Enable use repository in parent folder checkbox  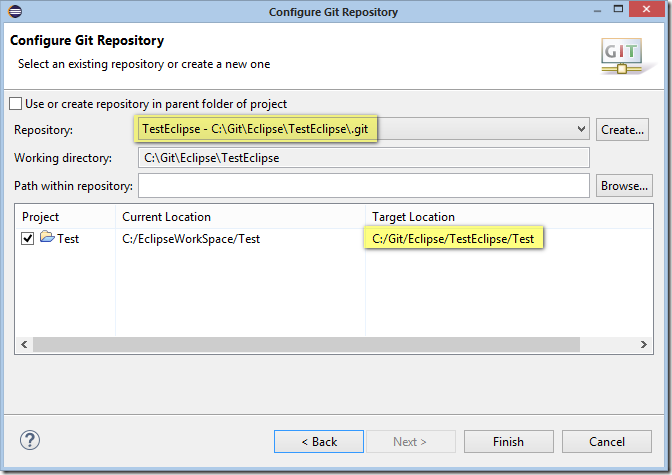point(15,104)
